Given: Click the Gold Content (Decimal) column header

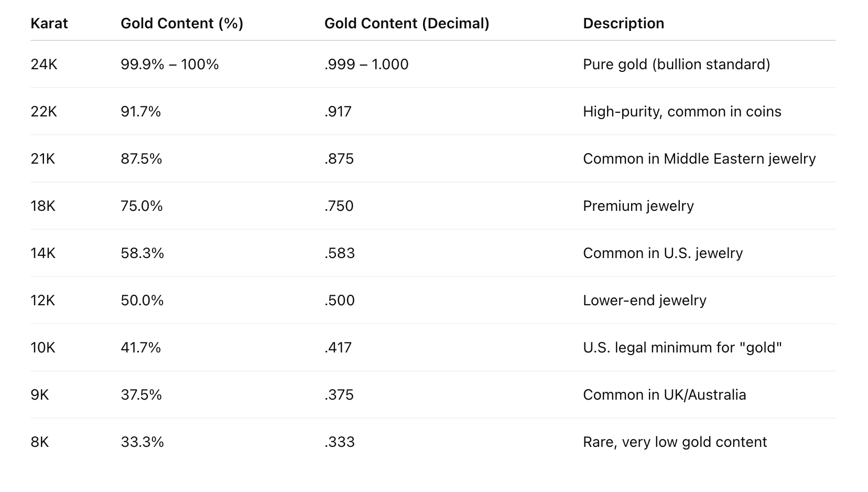Looking at the screenshot, I should pos(407,24).
